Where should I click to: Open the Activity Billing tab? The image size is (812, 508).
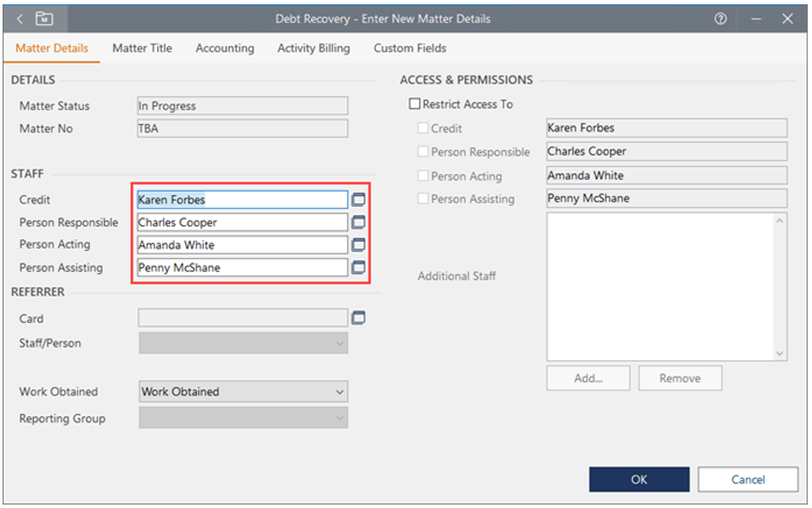(x=313, y=48)
